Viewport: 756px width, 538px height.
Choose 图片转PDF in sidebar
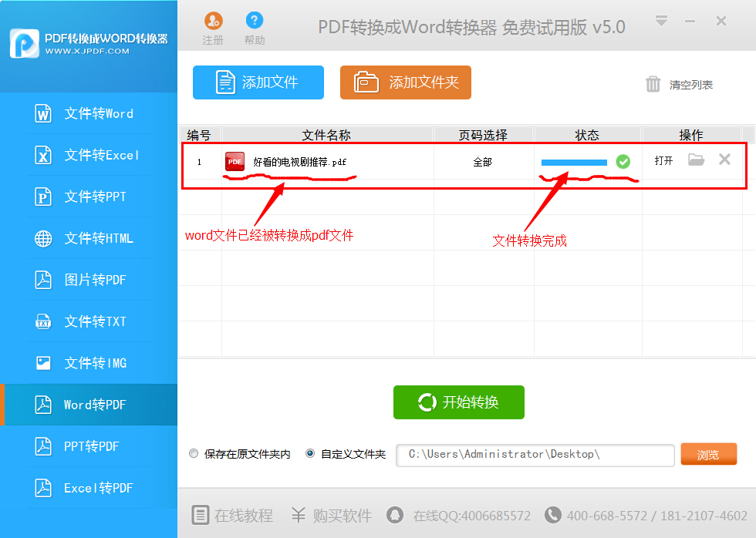[89, 281]
